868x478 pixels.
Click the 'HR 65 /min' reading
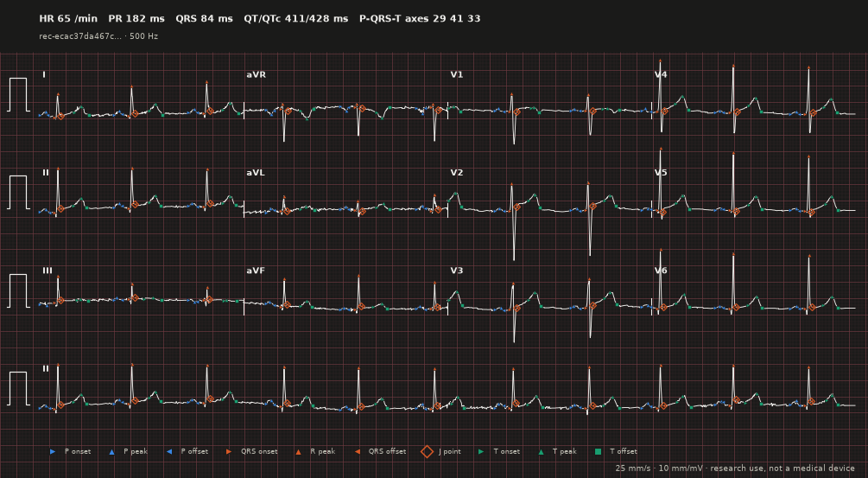[68, 18]
